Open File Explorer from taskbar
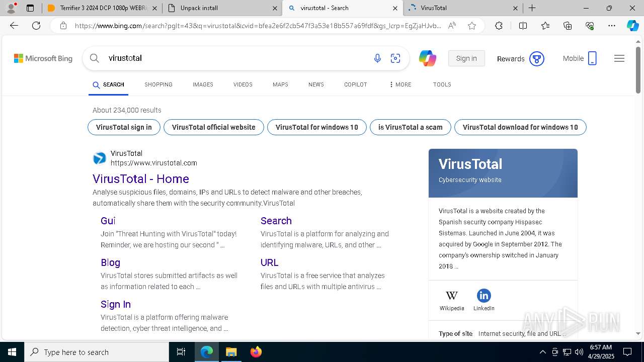Screen dimensions: 644x362 pos(231,352)
